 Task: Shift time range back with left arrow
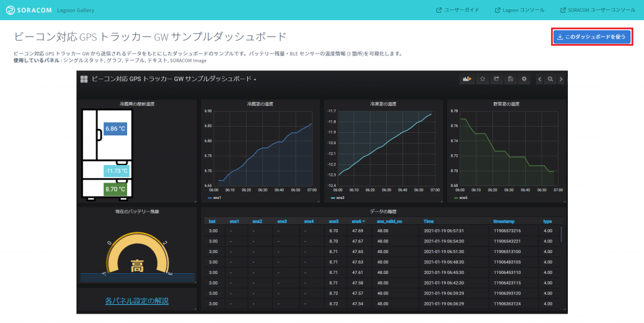click(x=540, y=79)
